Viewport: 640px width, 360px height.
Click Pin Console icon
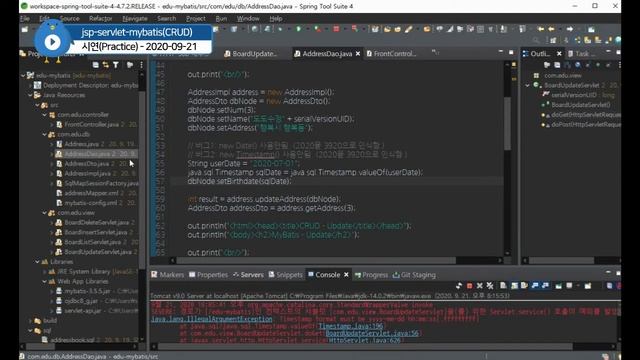(x=558, y=286)
